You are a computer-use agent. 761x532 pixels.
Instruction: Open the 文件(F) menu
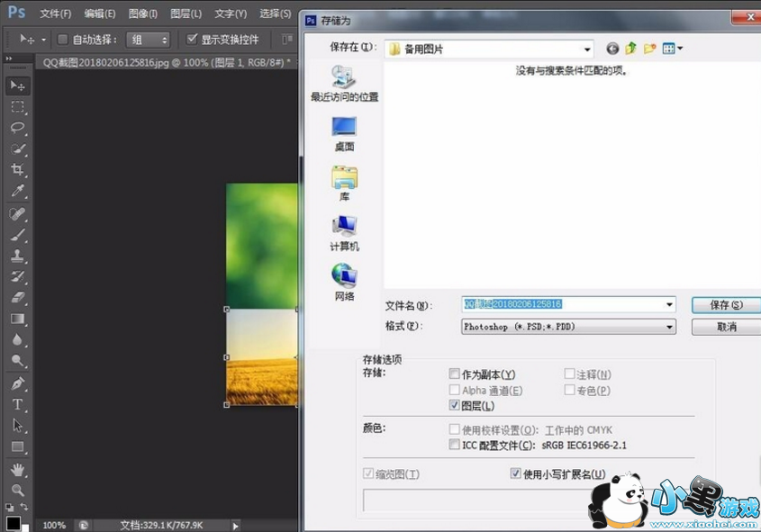coord(56,14)
